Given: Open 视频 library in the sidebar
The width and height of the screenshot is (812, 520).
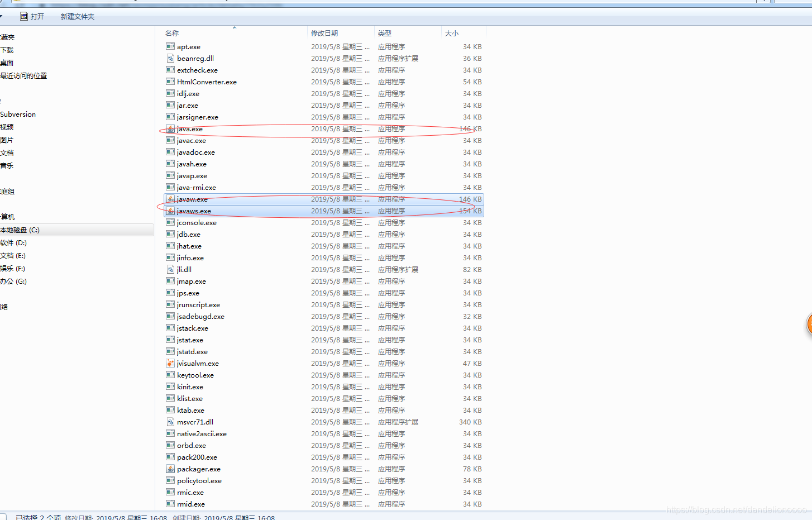Looking at the screenshot, I should click(7, 127).
